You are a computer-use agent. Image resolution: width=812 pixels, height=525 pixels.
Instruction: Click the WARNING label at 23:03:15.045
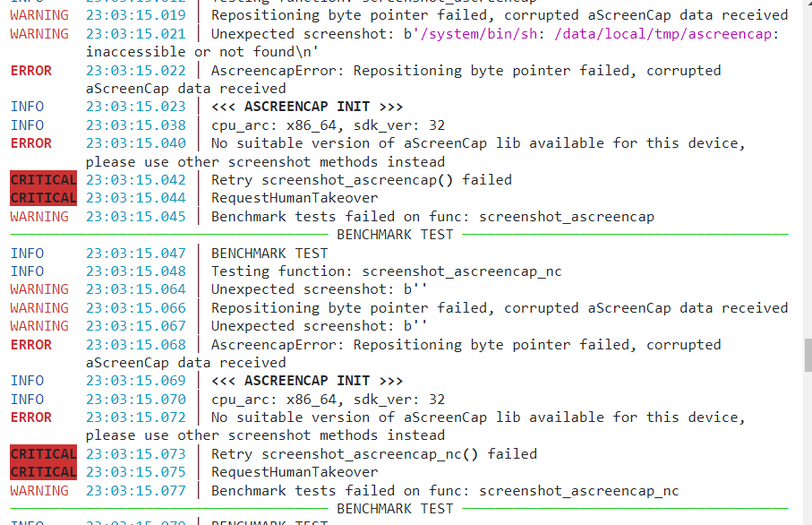point(39,217)
